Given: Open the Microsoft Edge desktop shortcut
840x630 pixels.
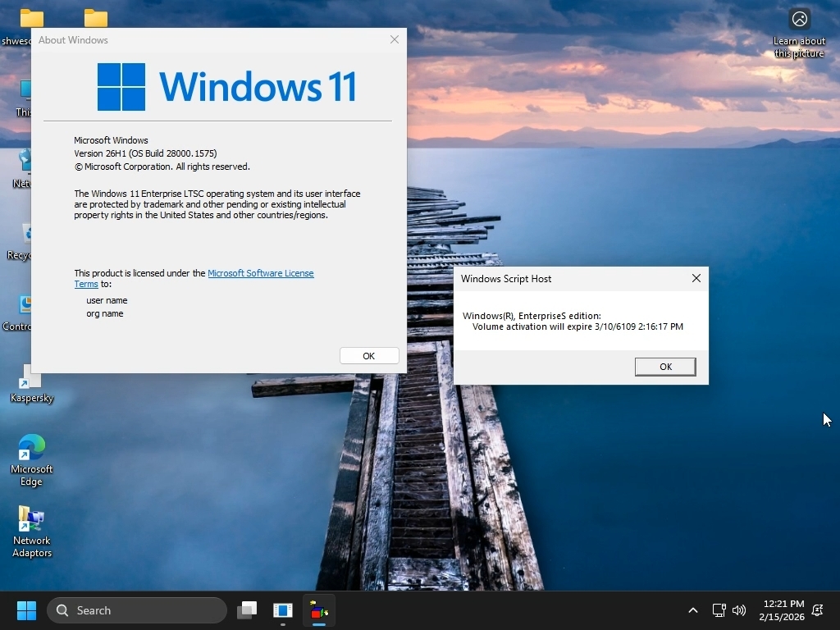Looking at the screenshot, I should pyautogui.click(x=31, y=459).
